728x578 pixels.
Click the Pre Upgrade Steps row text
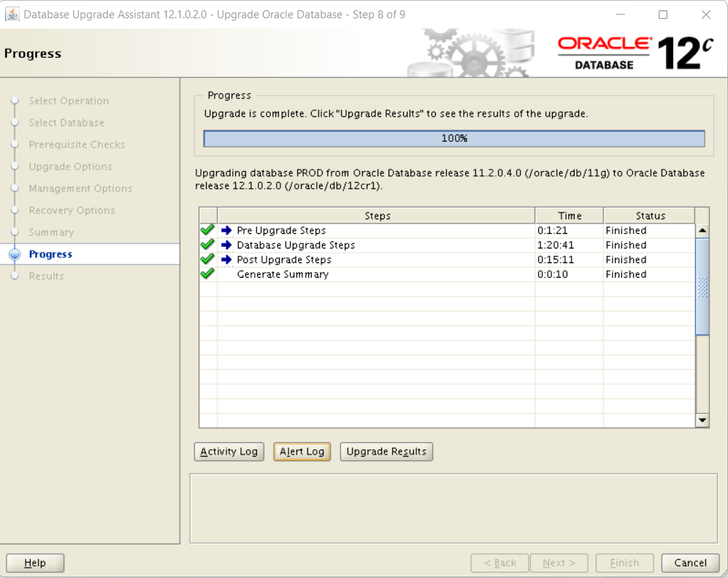(x=281, y=230)
